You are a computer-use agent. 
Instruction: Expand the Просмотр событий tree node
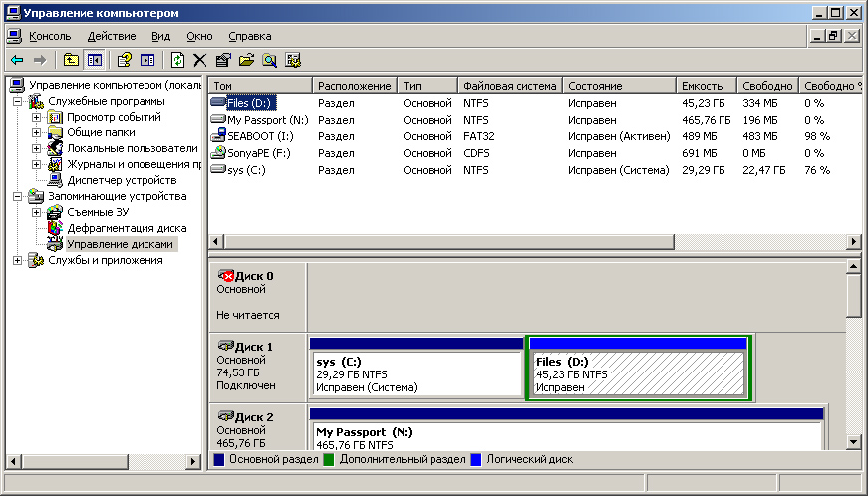click(x=37, y=118)
